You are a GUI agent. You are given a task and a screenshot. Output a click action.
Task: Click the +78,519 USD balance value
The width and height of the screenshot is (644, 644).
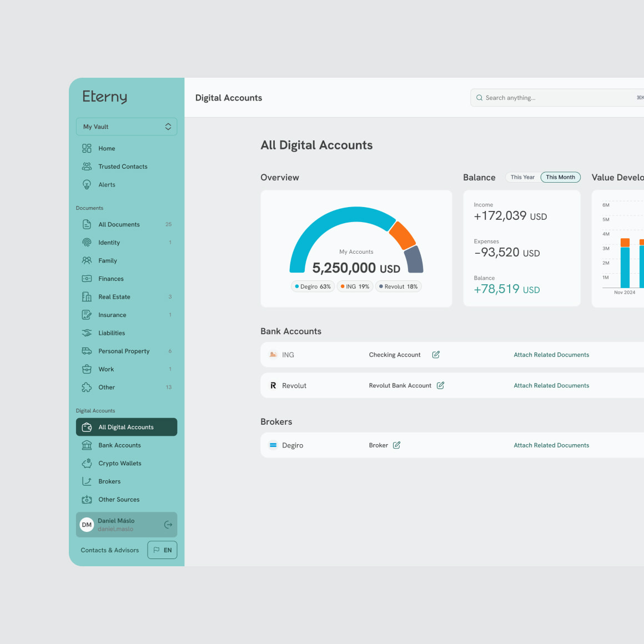click(507, 289)
